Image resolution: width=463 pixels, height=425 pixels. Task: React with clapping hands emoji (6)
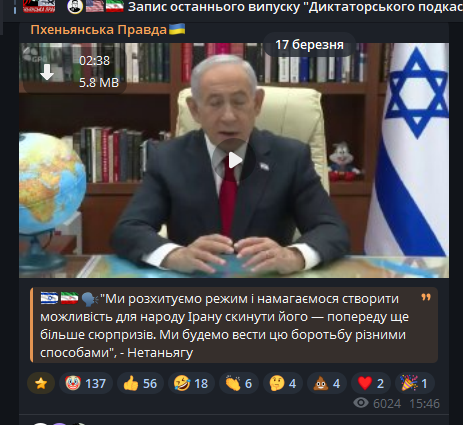coord(239,383)
